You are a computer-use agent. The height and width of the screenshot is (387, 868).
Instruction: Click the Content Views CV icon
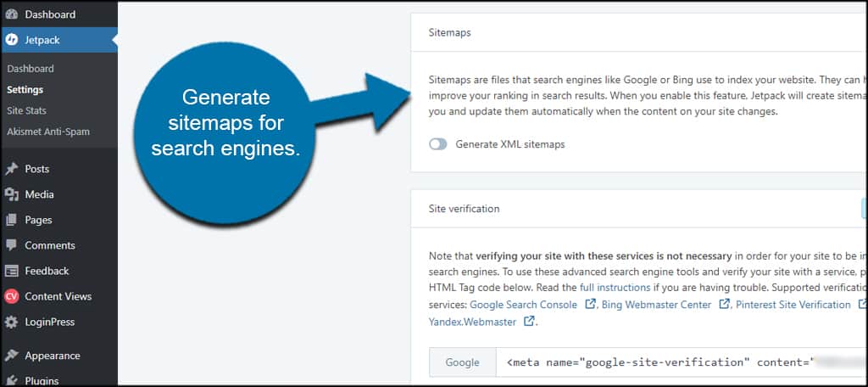tap(11, 297)
